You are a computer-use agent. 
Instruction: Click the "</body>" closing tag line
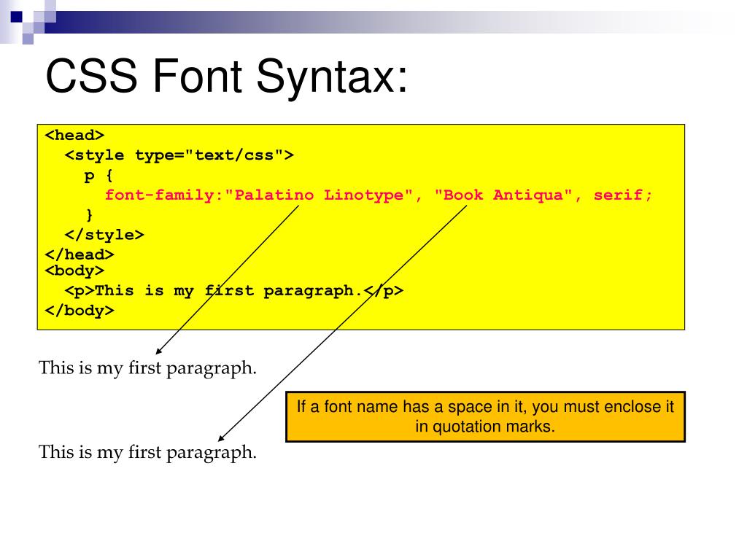(80, 311)
